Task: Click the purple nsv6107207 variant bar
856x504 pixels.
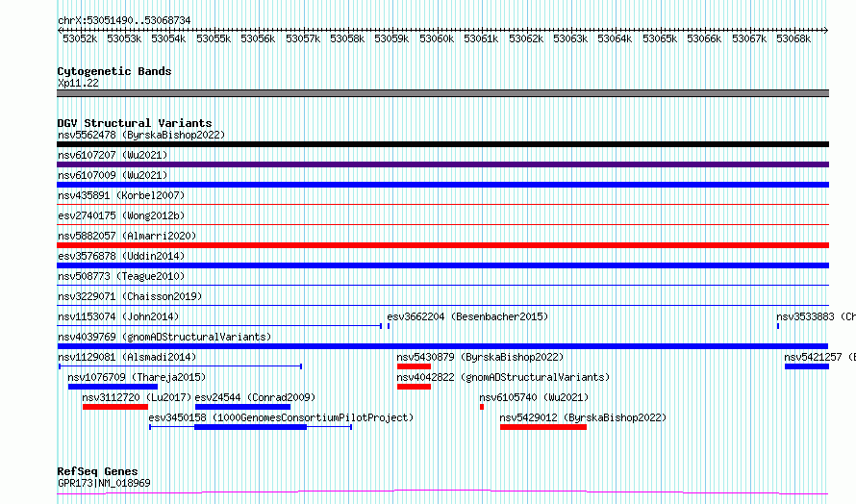Action: click(442, 164)
